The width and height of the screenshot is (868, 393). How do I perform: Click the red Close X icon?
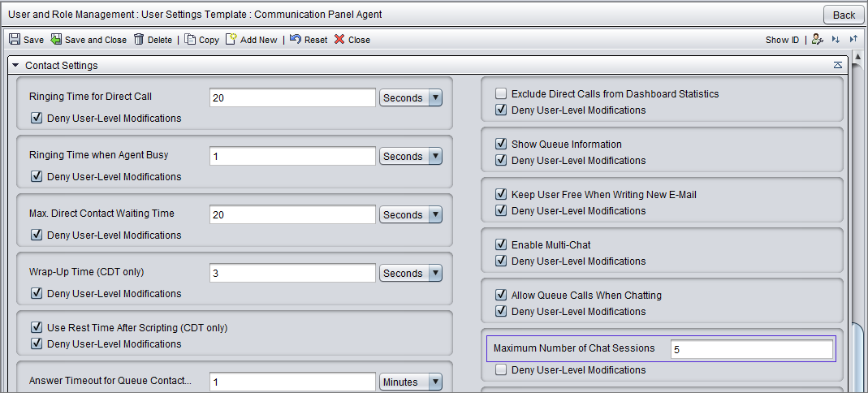click(x=339, y=39)
